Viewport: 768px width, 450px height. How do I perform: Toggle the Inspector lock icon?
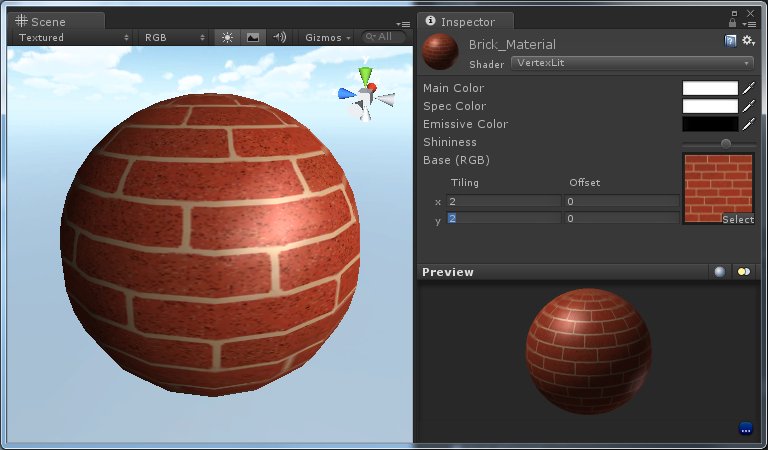tap(732, 23)
